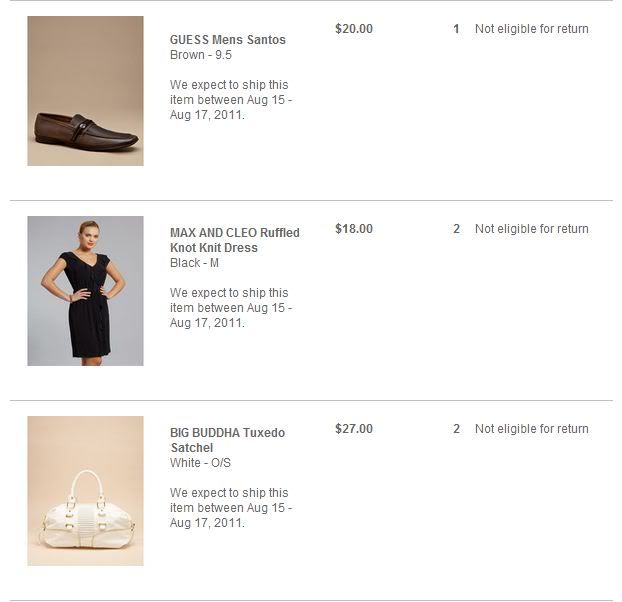Click return notice in the Tuxedo Satchel row
Image resolution: width=622 pixels, height=602 pixels.
click(x=531, y=429)
